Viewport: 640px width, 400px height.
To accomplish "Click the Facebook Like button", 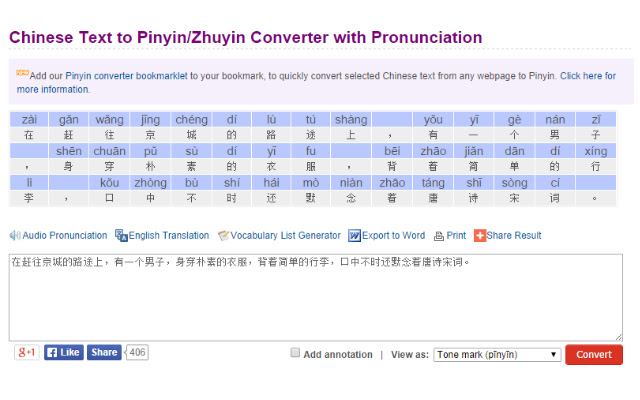I will pyautogui.click(x=64, y=352).
